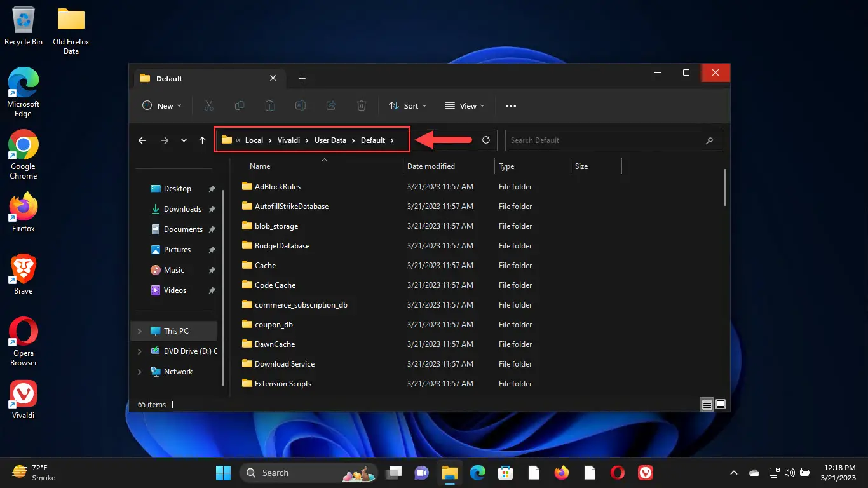Click the Cut scissors icon in toolbar
The width and height of the screenshot is (868, 488).
click(209, 105)
